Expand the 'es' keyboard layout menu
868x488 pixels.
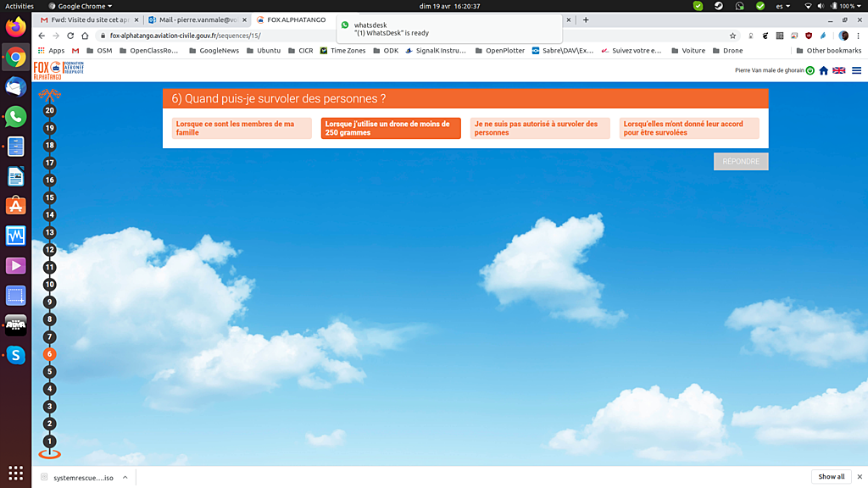click(x=782, y=6)
